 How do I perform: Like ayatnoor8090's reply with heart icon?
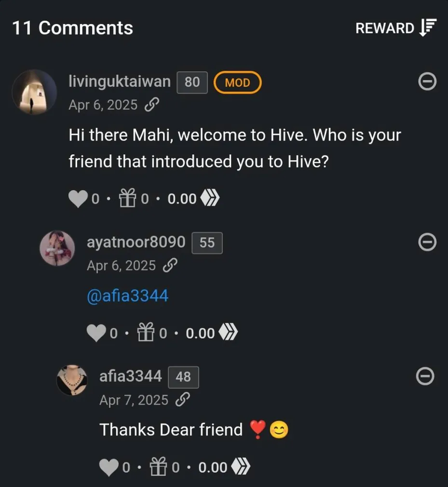[x=96, y=333]
